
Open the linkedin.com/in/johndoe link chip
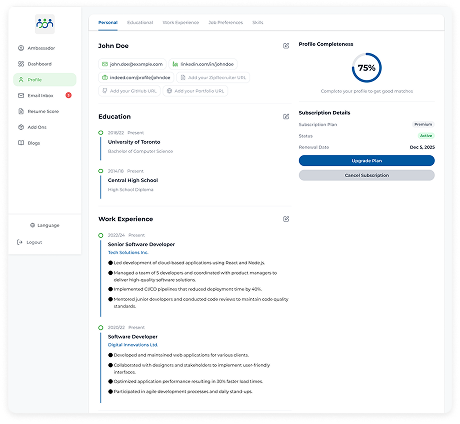tap(203, 64)
